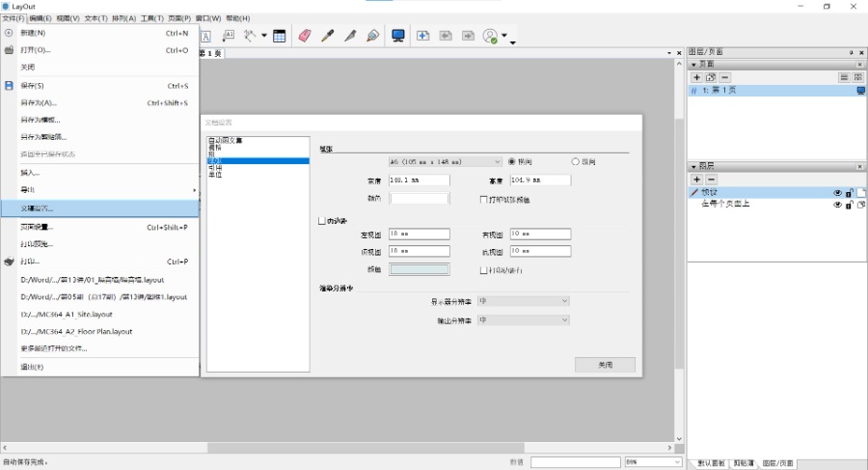This screenshot has width=868, height=470.
Task: Collapse the 页面 panel section
Action: pyautogui.click(x=693, y=65)
